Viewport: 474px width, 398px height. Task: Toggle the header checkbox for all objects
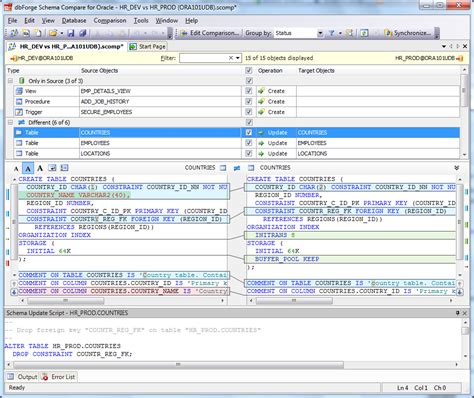pyautogui.click(x=249, y=70)
